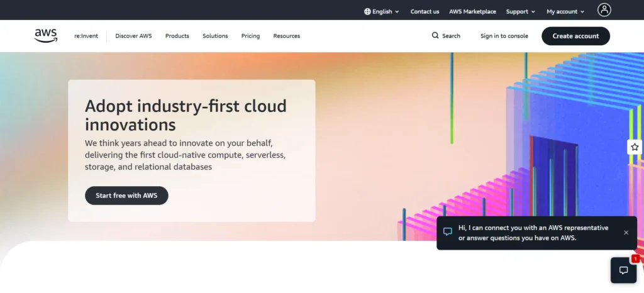The height and width of the screenshot is (293, 644).
Task: Open the re:Invent menu item
Action: point(86,36)
